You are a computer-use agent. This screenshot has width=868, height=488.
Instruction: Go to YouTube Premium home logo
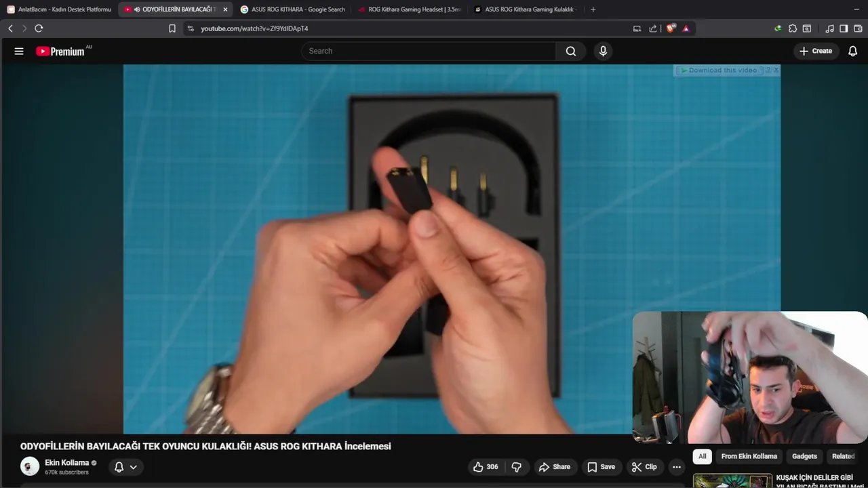(61, 52)
